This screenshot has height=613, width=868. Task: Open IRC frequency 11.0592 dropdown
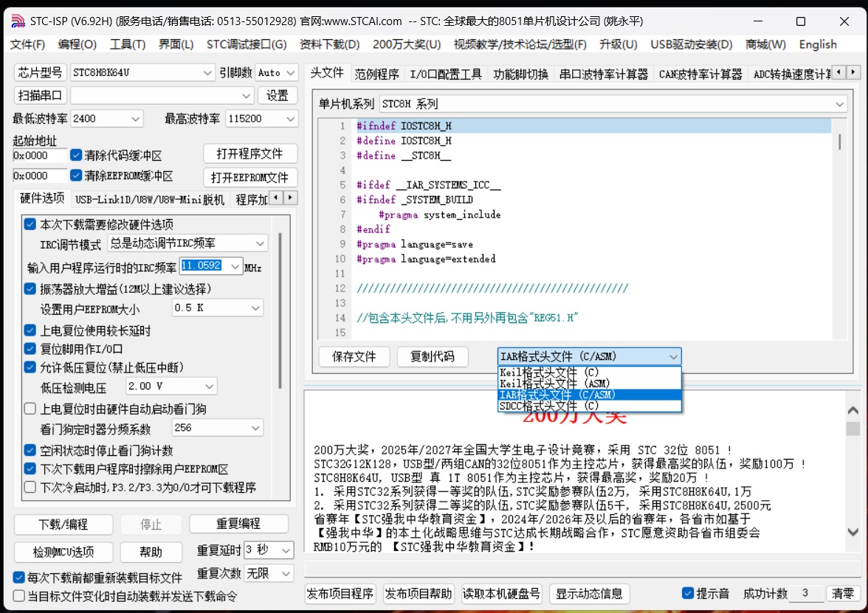pos(211,266)
